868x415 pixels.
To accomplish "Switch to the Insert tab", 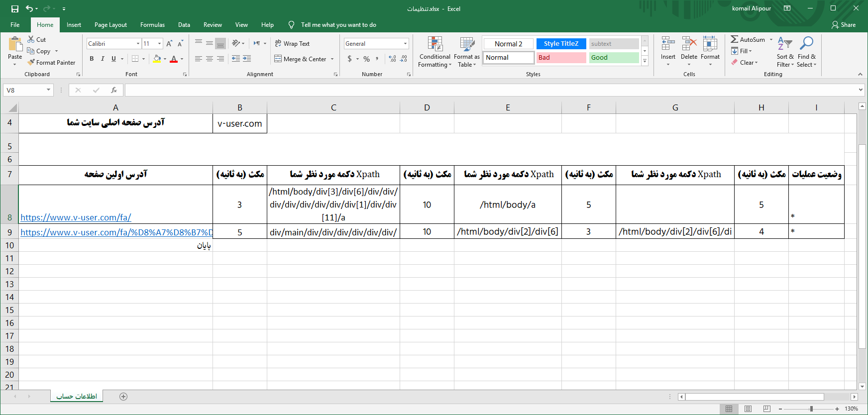I will 74,25.
